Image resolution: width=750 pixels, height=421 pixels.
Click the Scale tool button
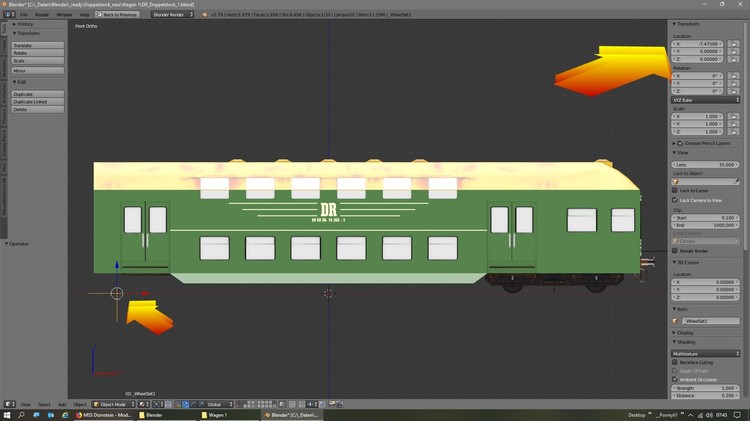(37, 61)
